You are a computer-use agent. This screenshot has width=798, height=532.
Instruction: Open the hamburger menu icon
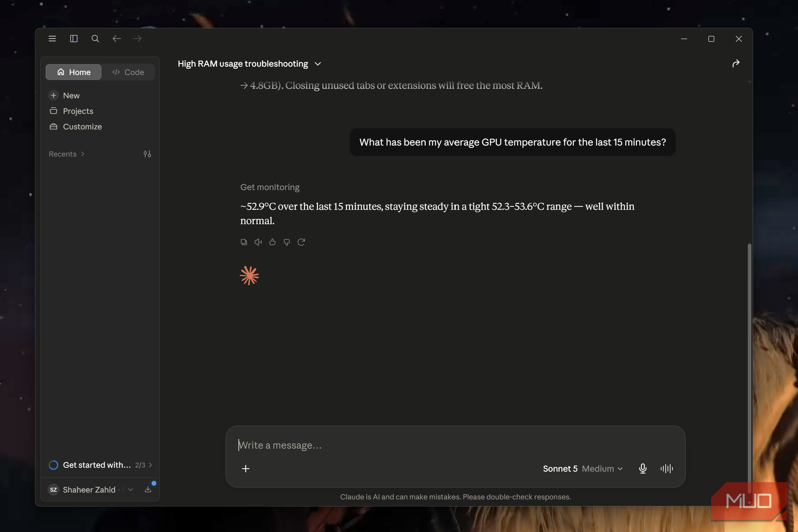[x=52, y=39]
